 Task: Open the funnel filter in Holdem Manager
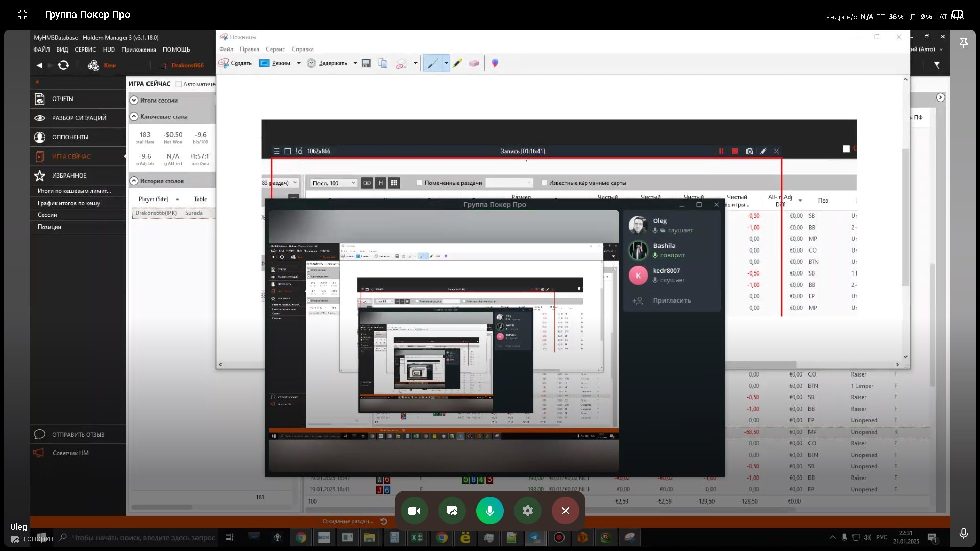[937, 65]
